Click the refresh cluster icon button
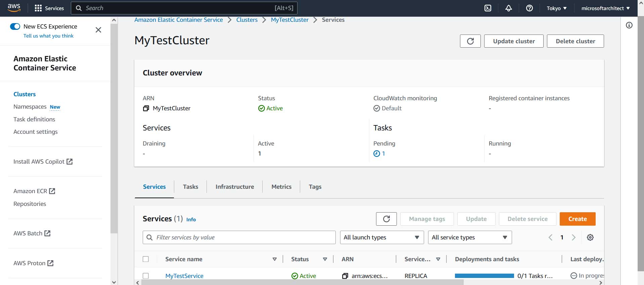644x285 pixels. (x=470, y=41)
